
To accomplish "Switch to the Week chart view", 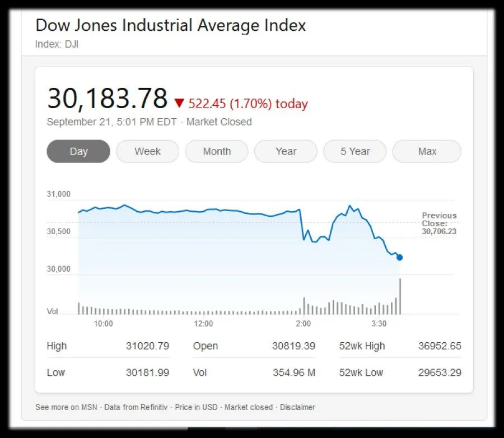I will (x=147, y=151).
